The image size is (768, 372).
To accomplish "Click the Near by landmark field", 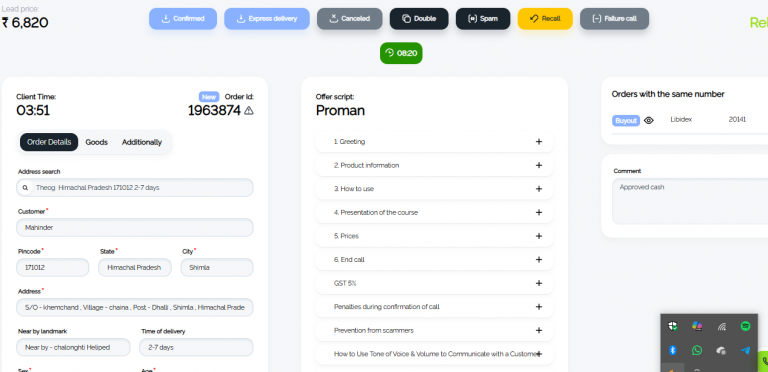I will pyautogui.click(x=73, y=348).
